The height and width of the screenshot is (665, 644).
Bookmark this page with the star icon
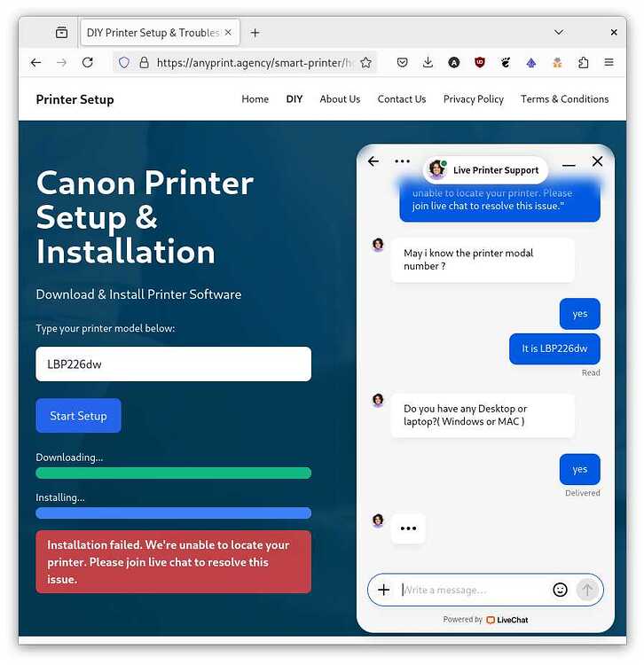365,63
